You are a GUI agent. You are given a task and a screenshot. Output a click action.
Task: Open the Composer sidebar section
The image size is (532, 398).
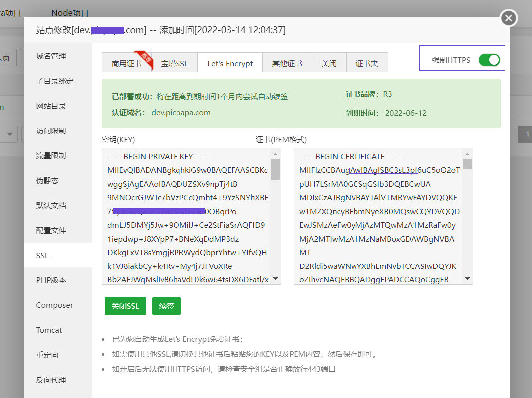[x=55, y=305]
